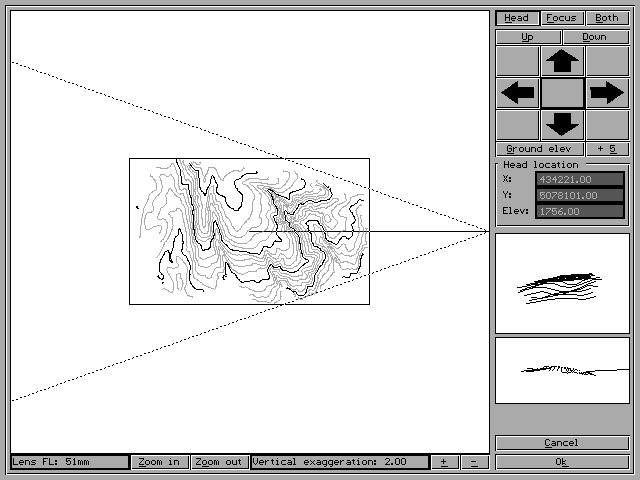640x480 pixels.
Task: Move head with the left arrow
Action: click(517, 93)
